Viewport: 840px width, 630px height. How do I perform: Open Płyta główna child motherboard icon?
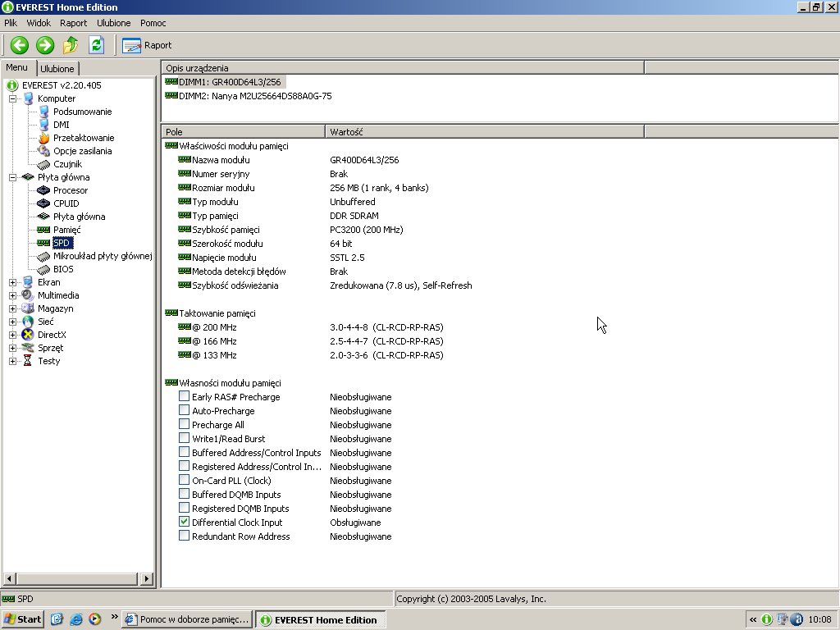(44, 217)
